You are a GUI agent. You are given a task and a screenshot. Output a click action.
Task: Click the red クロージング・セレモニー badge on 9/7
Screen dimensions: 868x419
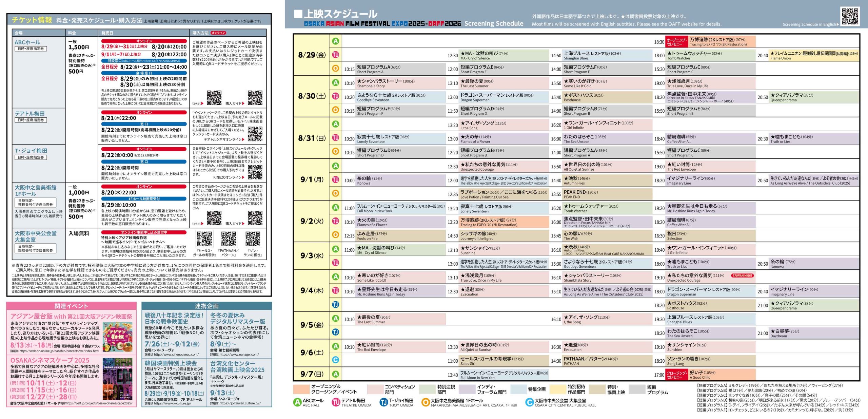(x=676, y=375)
